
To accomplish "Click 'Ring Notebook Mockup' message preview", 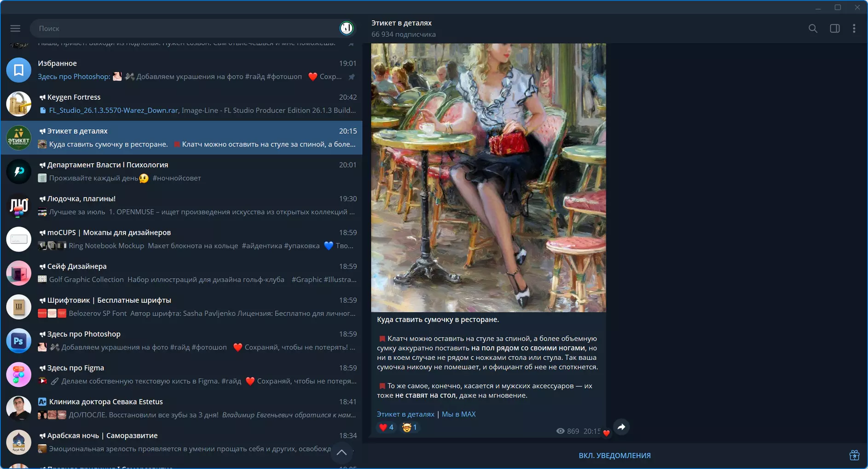I will point(106,246).
